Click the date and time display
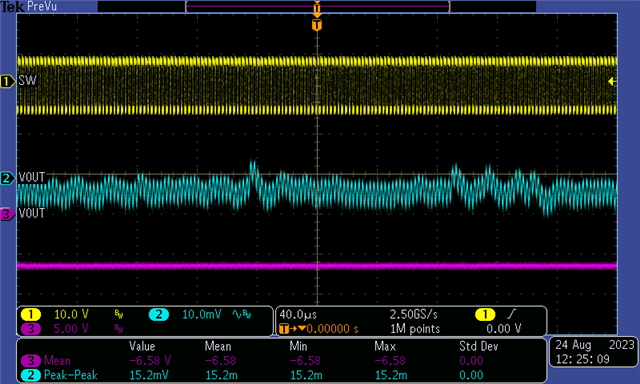This screenshot has width=640, height=384. [595, 352]
